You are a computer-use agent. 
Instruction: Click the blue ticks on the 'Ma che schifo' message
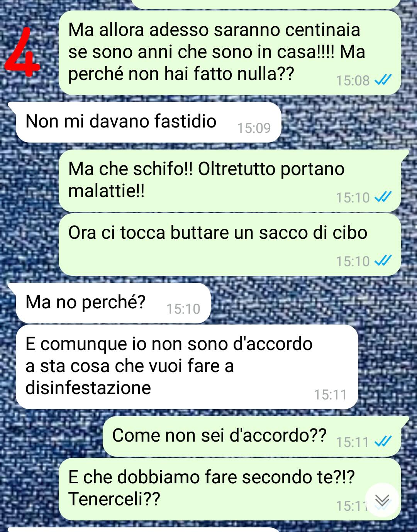point(383,197)
